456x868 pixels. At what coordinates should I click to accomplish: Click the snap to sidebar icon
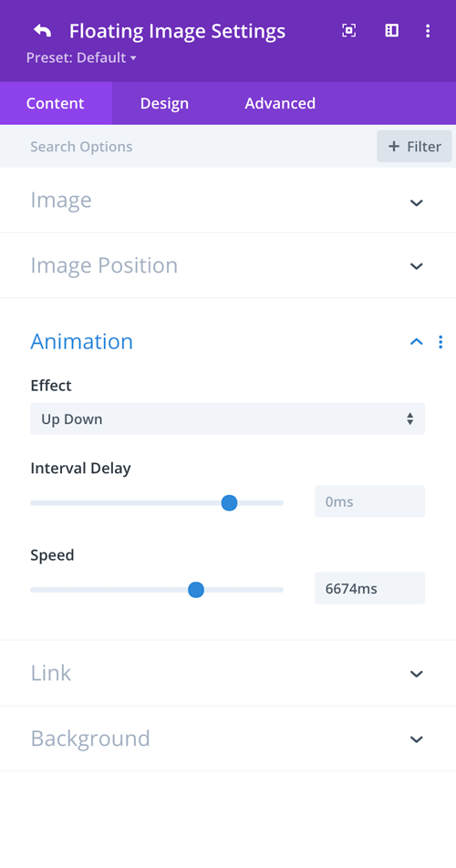tap(392, 30)
